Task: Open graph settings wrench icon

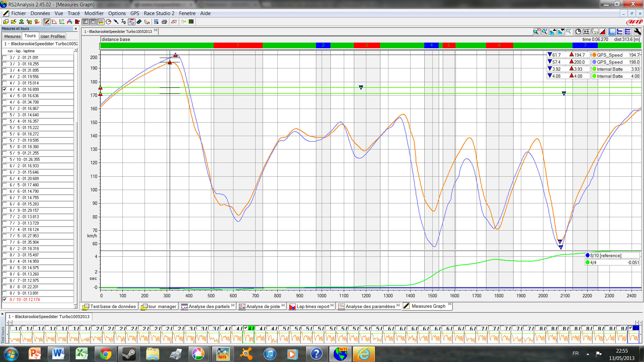Action: (637, 32)
